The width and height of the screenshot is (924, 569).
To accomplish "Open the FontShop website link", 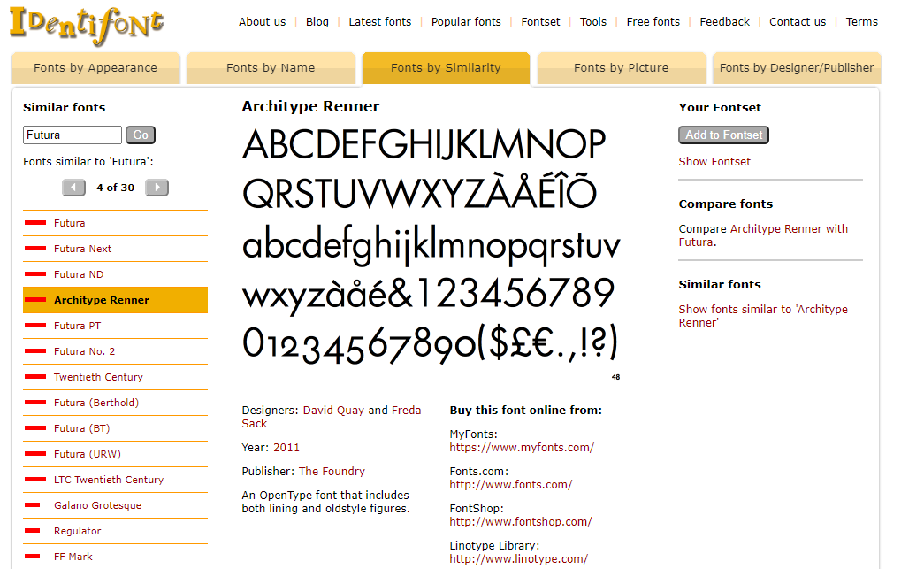I will (520, 522).
